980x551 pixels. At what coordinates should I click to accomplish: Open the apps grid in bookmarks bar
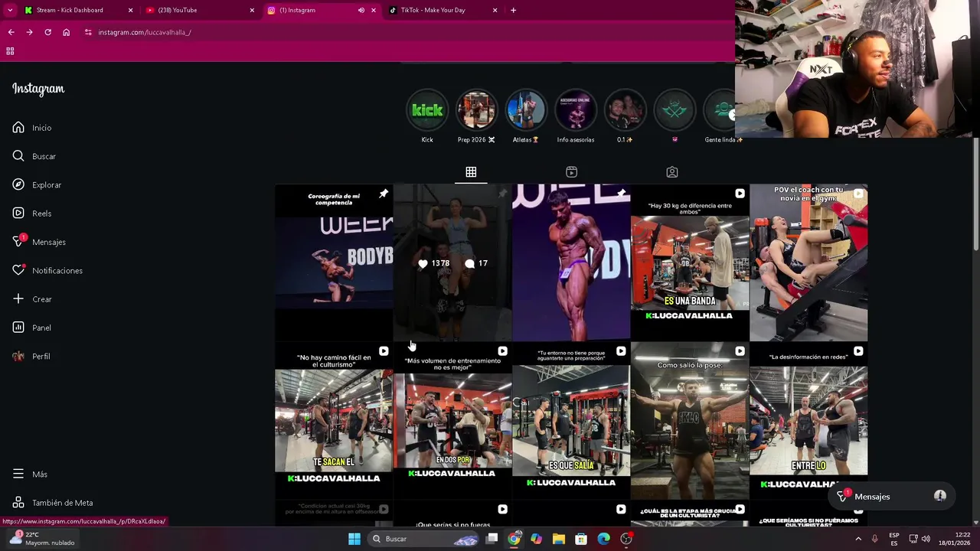[x=10, y=51]
